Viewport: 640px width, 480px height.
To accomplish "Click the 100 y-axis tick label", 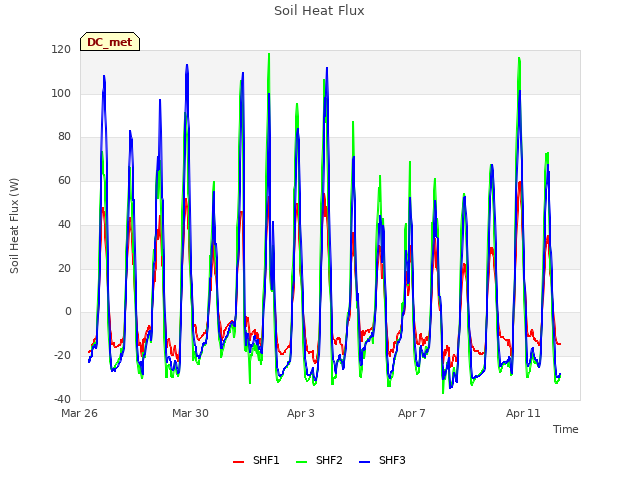I will [x=61, y=93].
